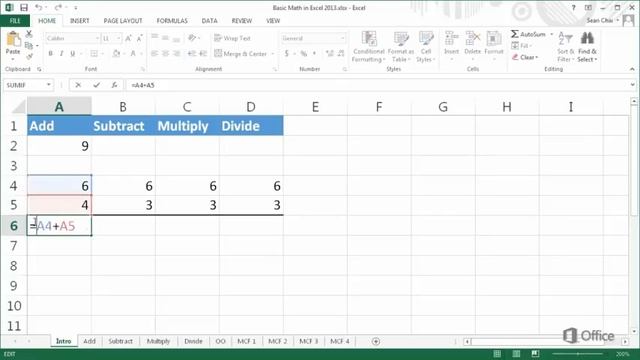Increase font size with the larger A icon

coord(128,38)
